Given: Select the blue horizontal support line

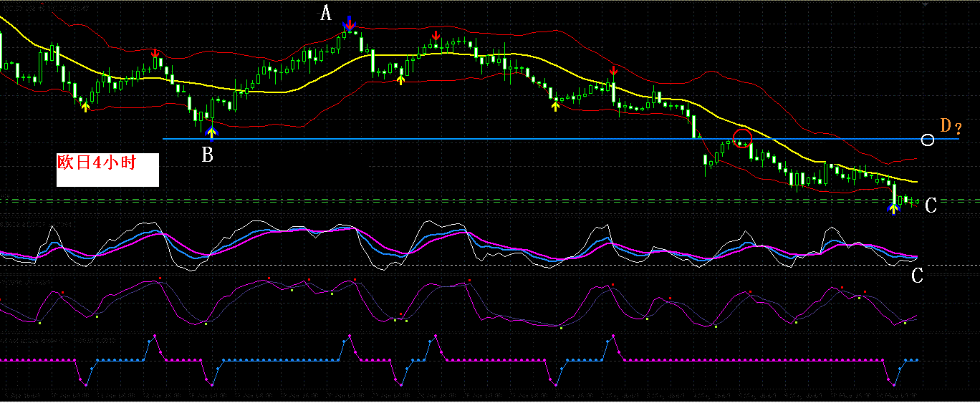Looking at the screenshot, I should tap(561, 138).
